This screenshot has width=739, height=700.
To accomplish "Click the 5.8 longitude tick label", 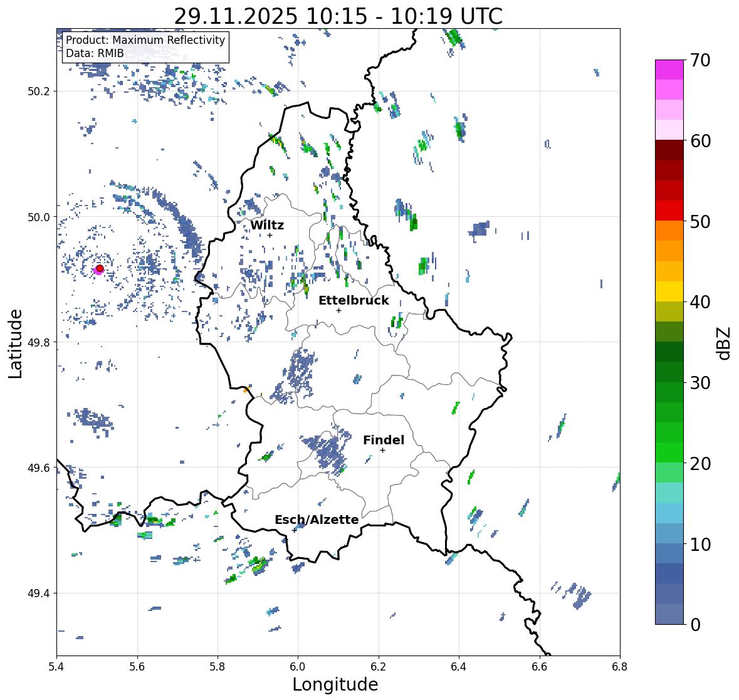I will [218, 667].
